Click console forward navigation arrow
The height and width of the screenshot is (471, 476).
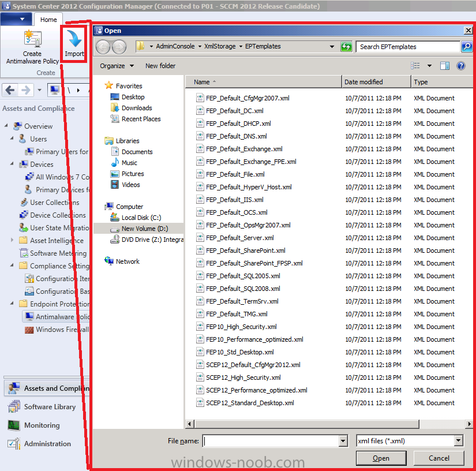(26, 90)
